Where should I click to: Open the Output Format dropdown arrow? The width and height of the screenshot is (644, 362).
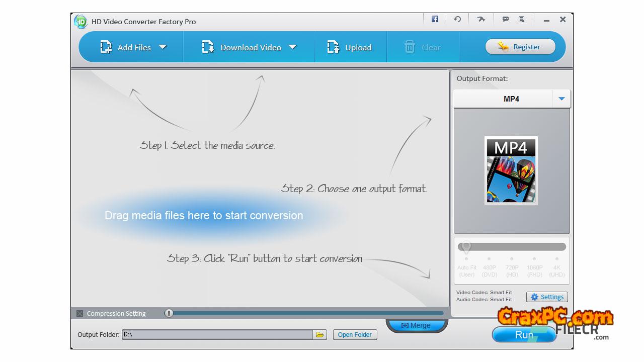pyautogui.click(x=561, y=99)
